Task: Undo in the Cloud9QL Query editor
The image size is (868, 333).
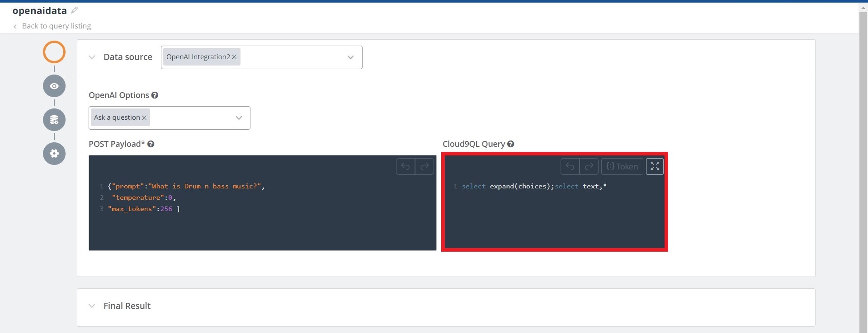Action: pos(570,167)
